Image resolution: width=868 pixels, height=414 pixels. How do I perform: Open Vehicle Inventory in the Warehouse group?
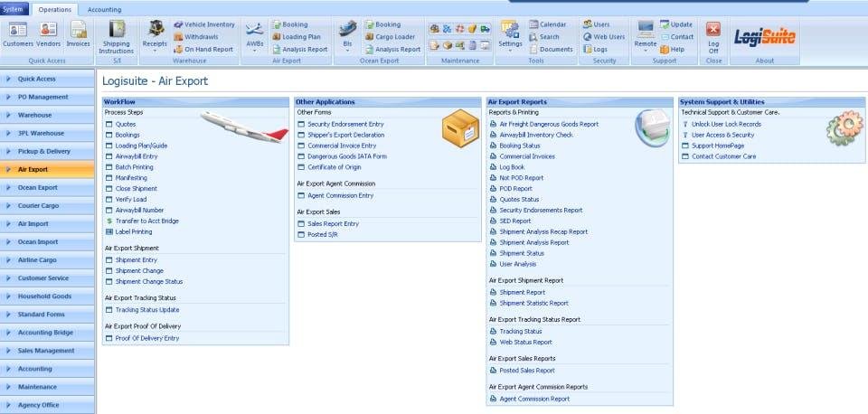204,25
